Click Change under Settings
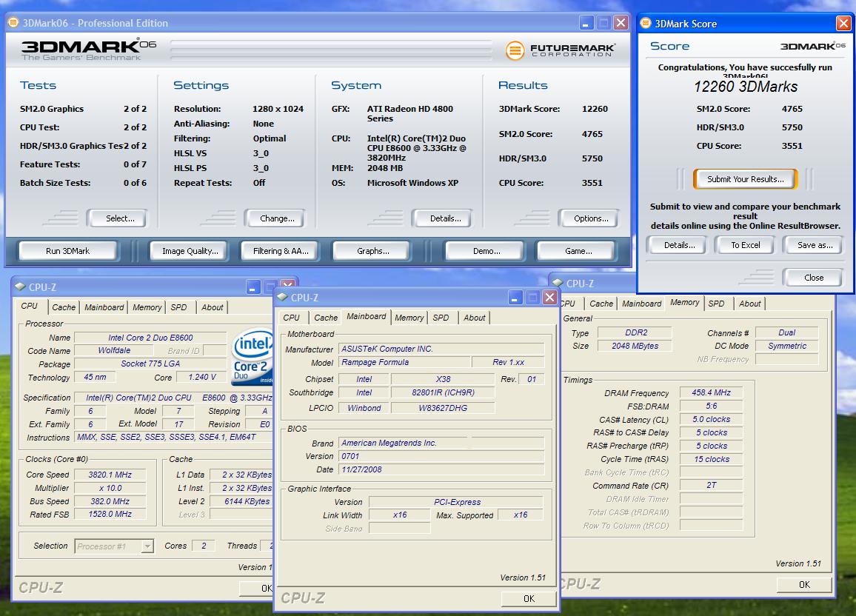856x616 pixels. tap(277, 218)
